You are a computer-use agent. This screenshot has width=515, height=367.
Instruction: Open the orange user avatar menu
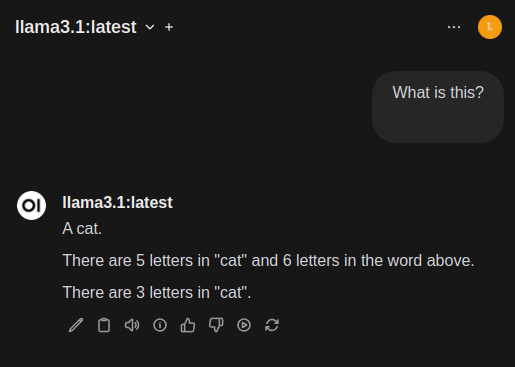click(x=490, y=27)
